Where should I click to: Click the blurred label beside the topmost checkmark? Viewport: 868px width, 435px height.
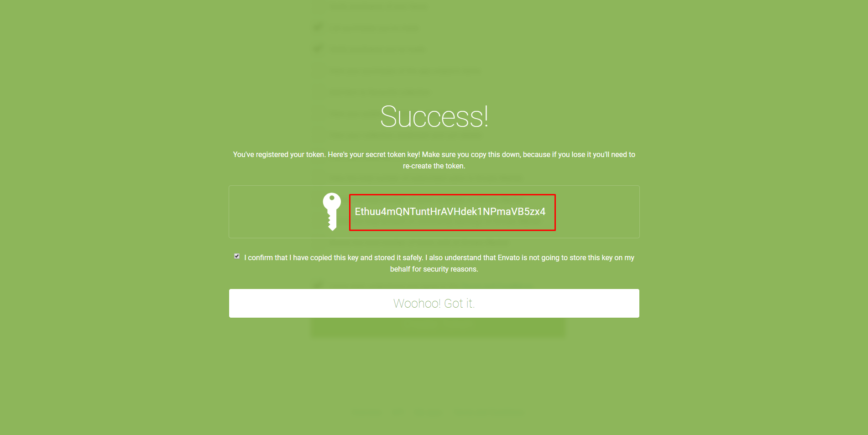(373, 28)
